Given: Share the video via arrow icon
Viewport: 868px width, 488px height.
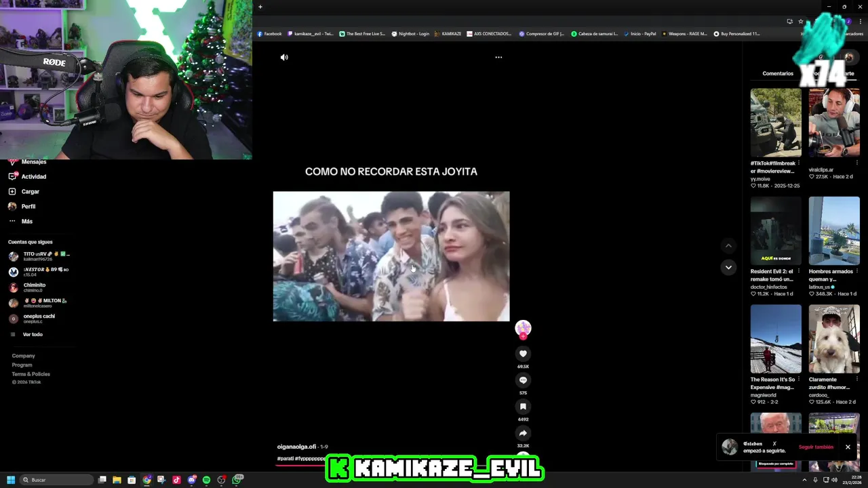Looking at the screenshot, I should coord(523,432).
